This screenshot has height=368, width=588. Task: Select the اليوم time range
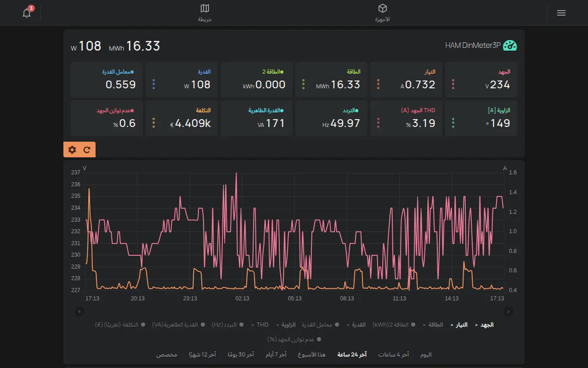[426, 355]
